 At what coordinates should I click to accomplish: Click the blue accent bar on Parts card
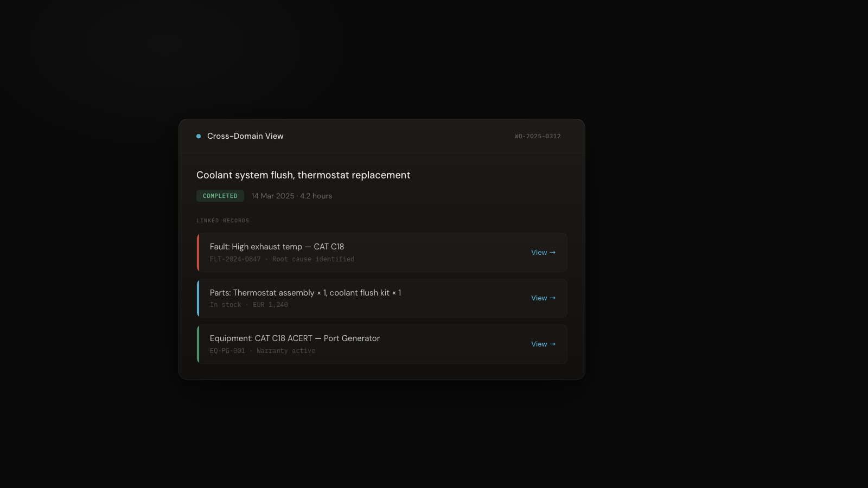pos(198,298)
